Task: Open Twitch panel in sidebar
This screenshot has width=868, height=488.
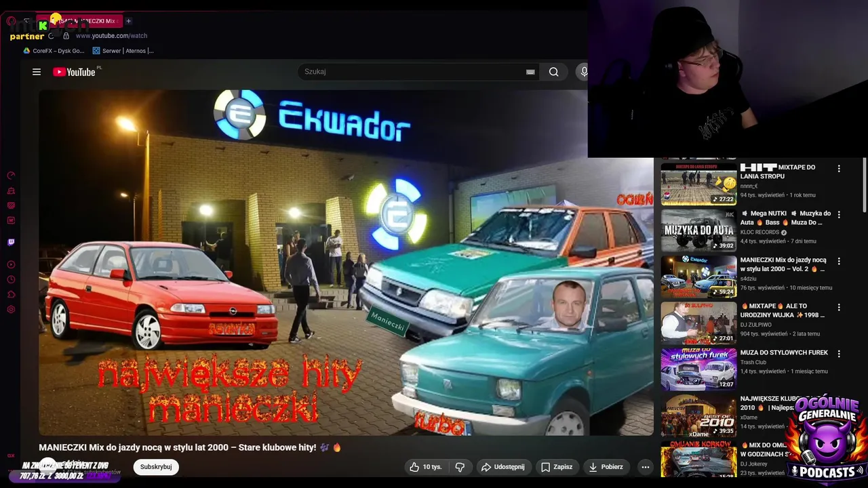Action: (x=11, y=242)
